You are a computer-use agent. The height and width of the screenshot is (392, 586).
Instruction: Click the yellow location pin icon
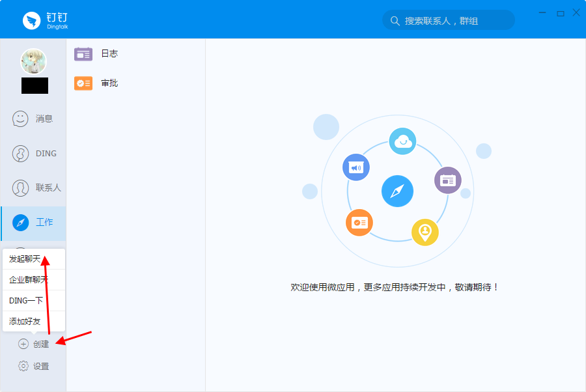[x=425, y=232]
